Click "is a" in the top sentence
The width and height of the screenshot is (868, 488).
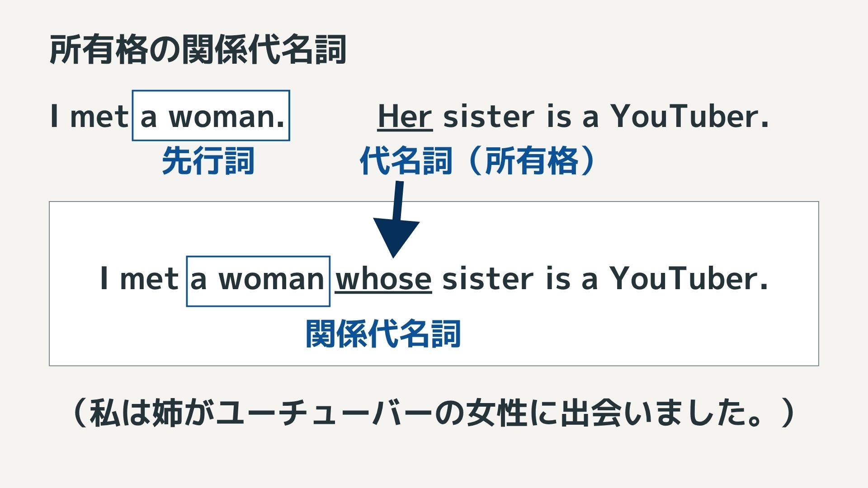pyautogui.click(x=572, y=117)
